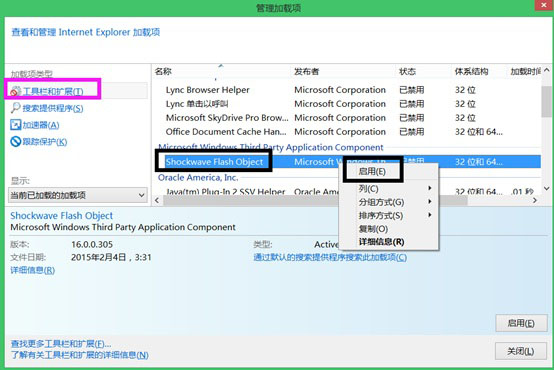Click the vertical scrollbar thumb
This screenshot has width=554, height=370.
547,101
